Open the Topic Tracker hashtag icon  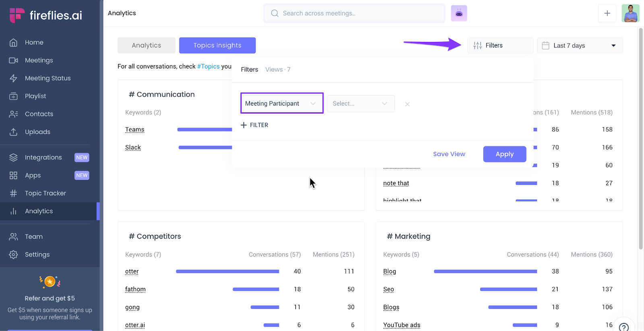pyautogui.click(x=13, y=193)
